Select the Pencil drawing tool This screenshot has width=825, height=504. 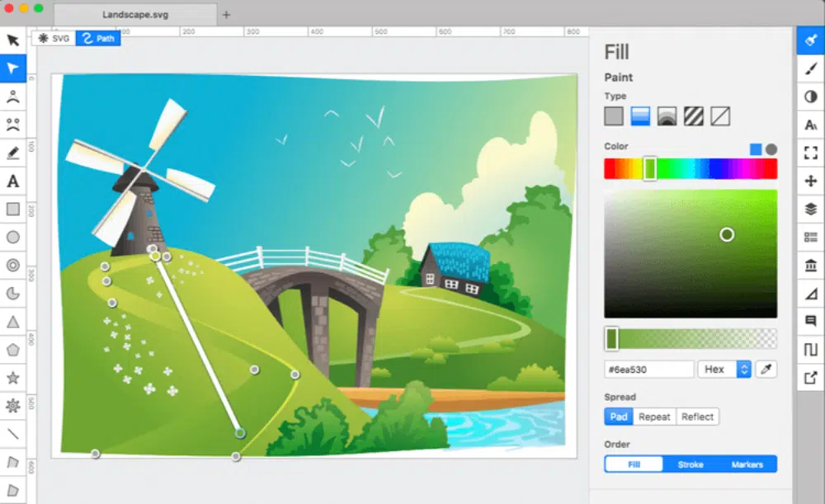click(13, 153)
